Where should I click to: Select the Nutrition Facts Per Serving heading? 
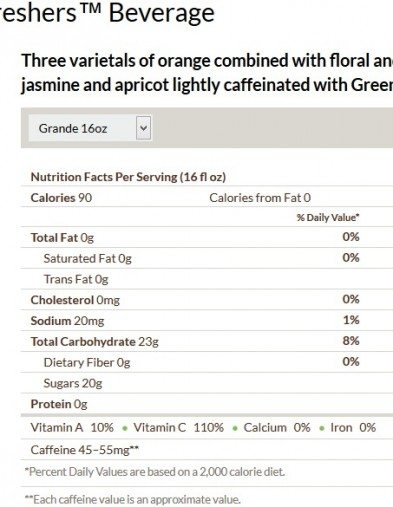128,177
